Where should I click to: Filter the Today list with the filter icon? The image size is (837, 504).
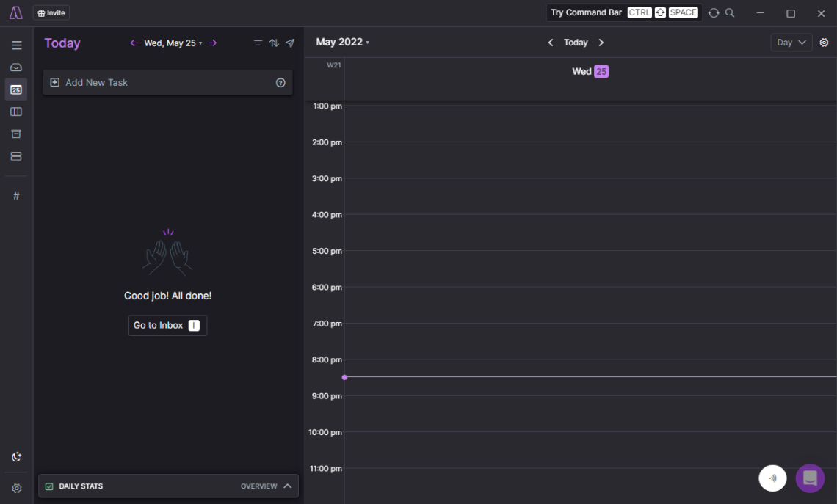click(258, 43)
